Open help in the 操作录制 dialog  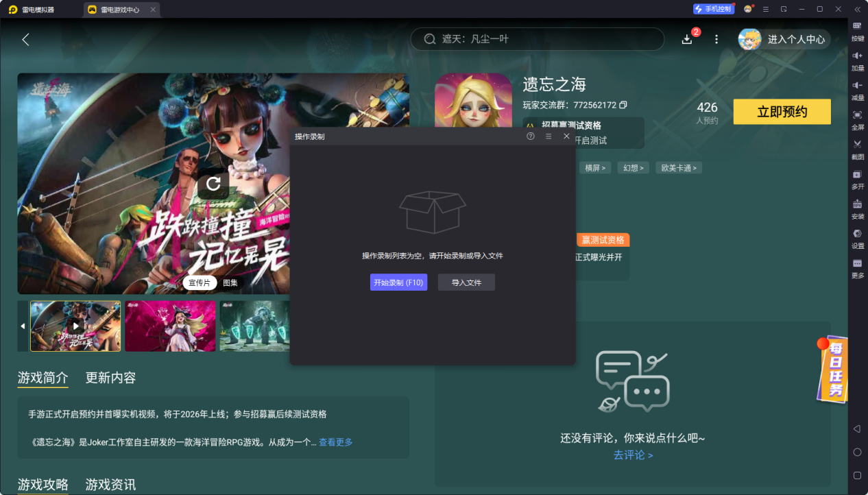pos(531,136)
